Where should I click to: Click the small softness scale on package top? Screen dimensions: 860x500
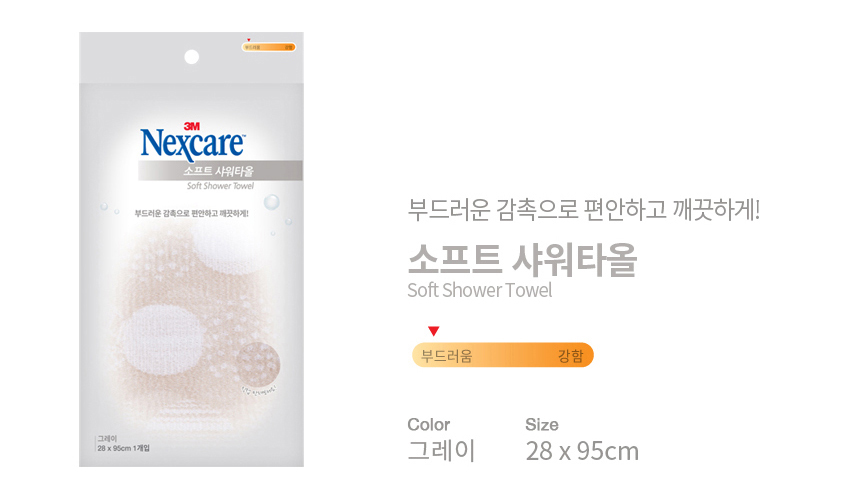click(269, 47)
